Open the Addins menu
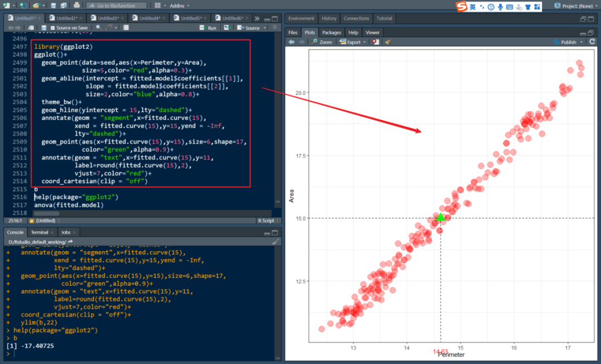 point(179,6)
